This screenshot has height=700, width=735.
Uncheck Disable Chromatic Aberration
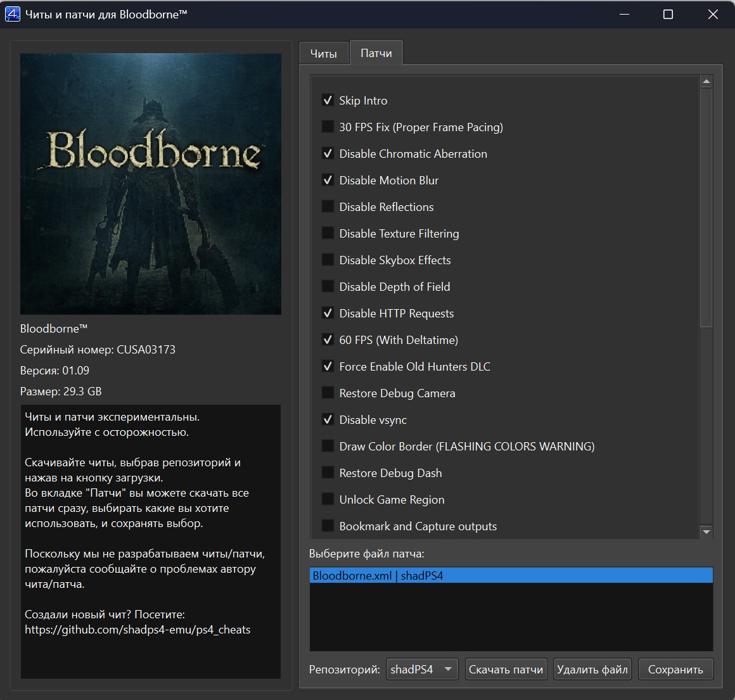(328, 154)
